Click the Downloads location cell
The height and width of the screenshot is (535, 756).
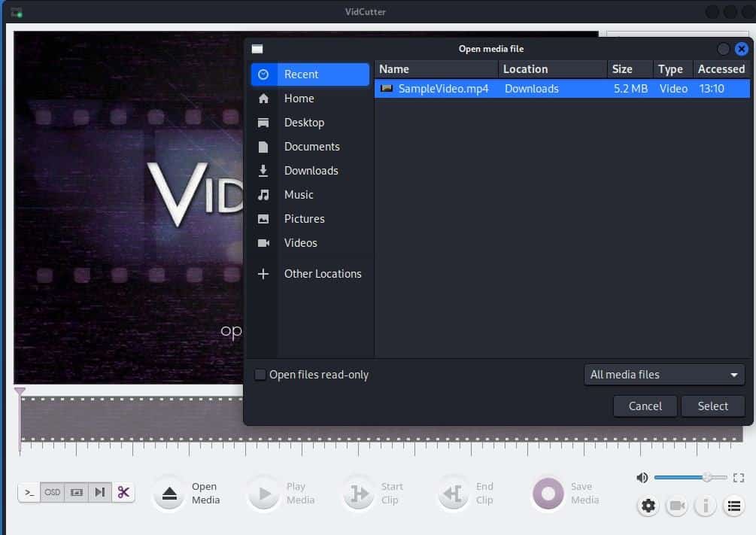pos(531,89)
